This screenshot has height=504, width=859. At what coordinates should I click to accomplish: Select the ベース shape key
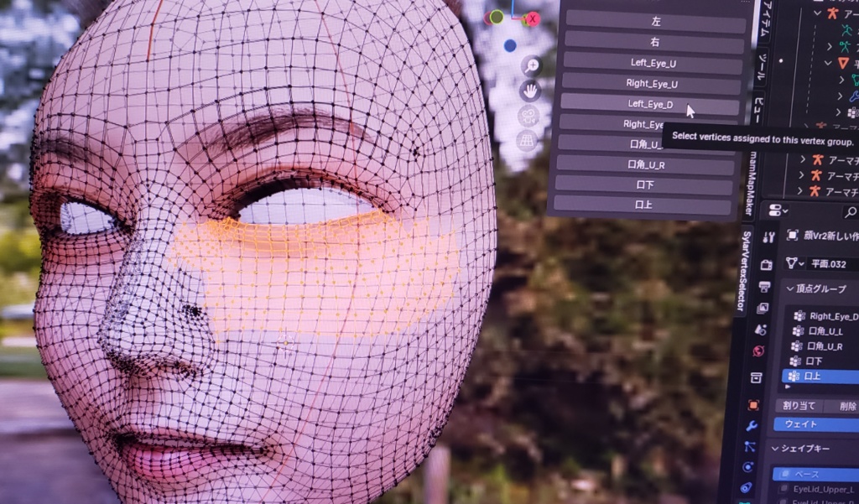point(815,474)
